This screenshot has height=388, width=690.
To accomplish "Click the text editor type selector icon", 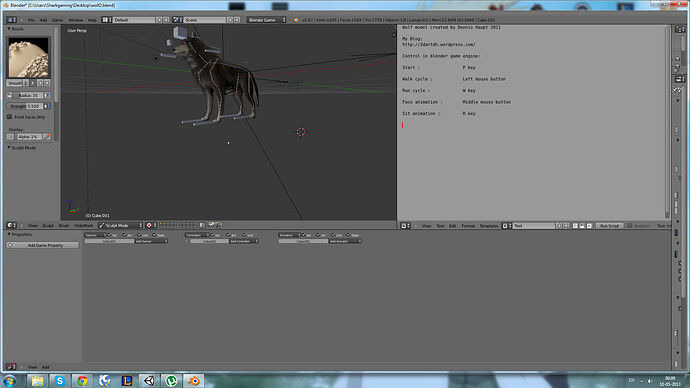I will pos(405,226).
